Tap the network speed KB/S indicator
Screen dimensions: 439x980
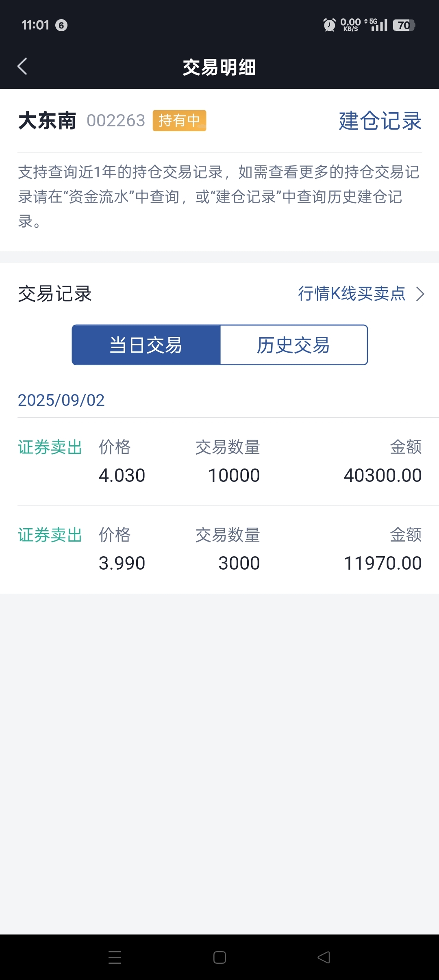point(350,25)
